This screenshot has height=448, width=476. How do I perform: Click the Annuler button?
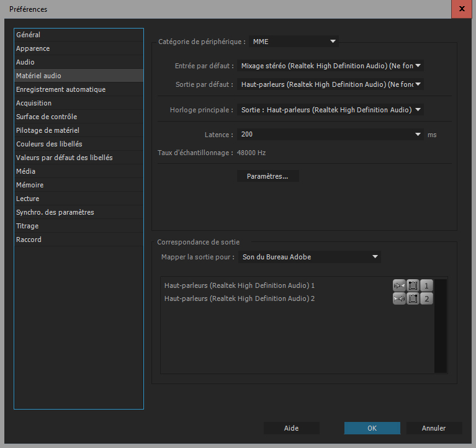click(434, 428)
